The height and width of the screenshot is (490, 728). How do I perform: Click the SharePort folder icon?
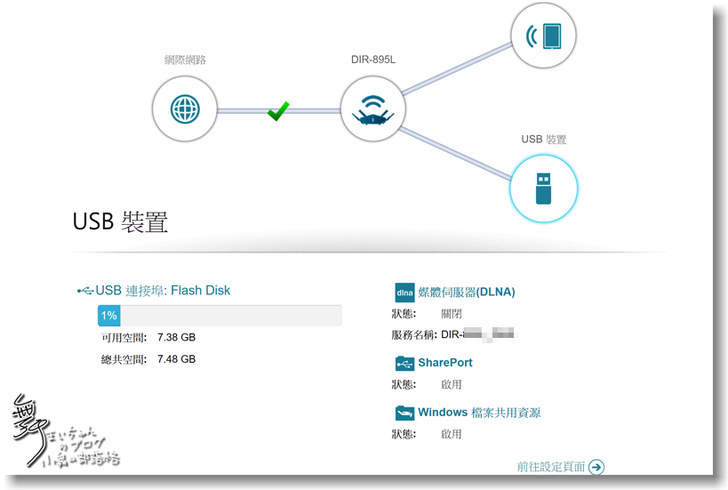(404, 363)
